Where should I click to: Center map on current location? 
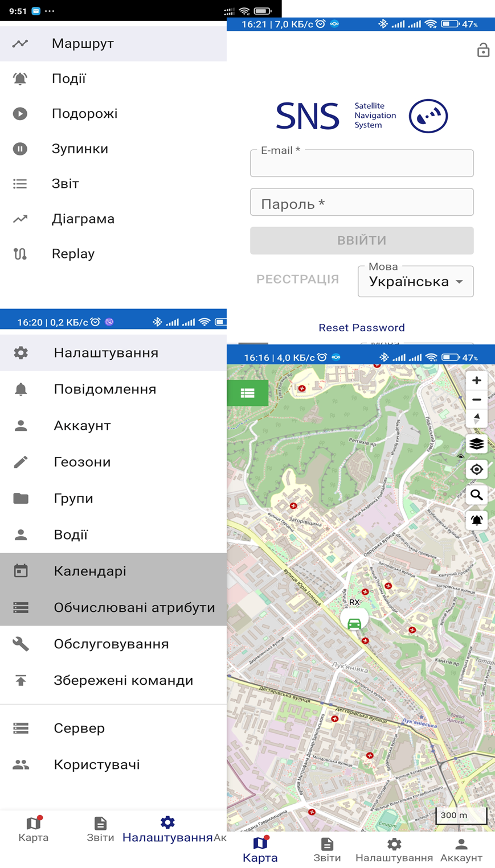(x=476, y=470)
